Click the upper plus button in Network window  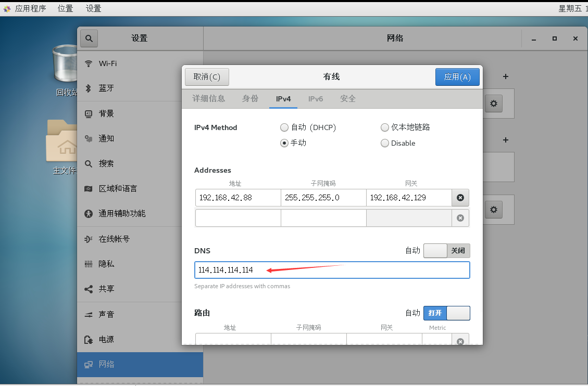[506, 77]
